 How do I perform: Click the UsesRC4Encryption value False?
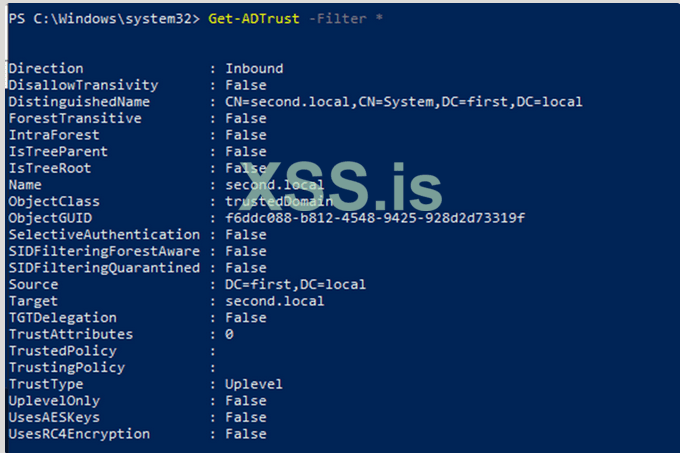246,434
